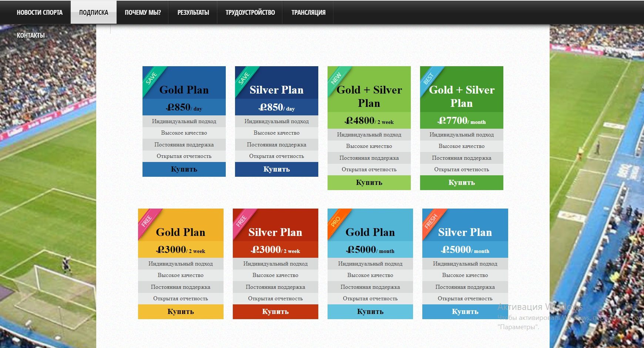Click the 'Gold Plan' title on the yellow card

181,232
